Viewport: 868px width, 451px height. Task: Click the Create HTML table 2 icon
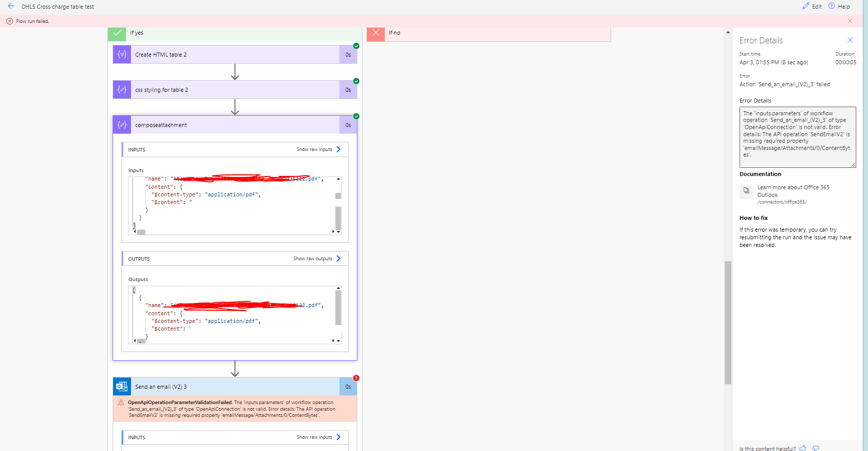[122, 55]
